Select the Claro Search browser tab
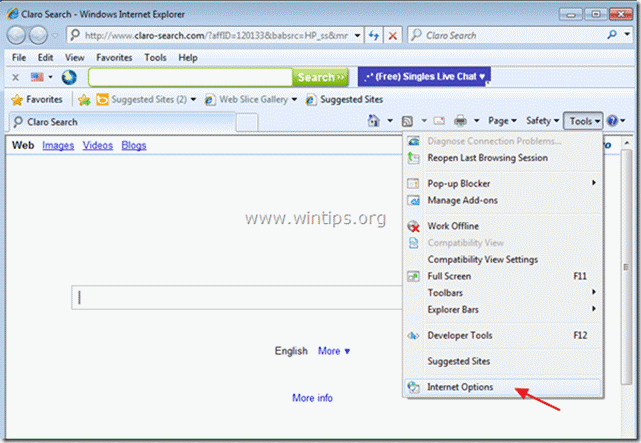Viewport: 641px width, 443px height. click(x=122, y=122)
